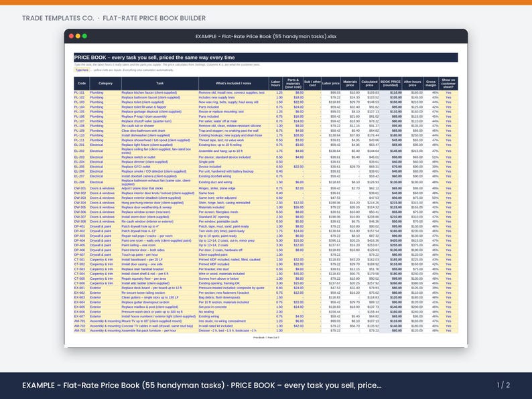Select the code cell 'PL-101'
Viewport: 532px width, 399px height.
click(x=82, y=92)
